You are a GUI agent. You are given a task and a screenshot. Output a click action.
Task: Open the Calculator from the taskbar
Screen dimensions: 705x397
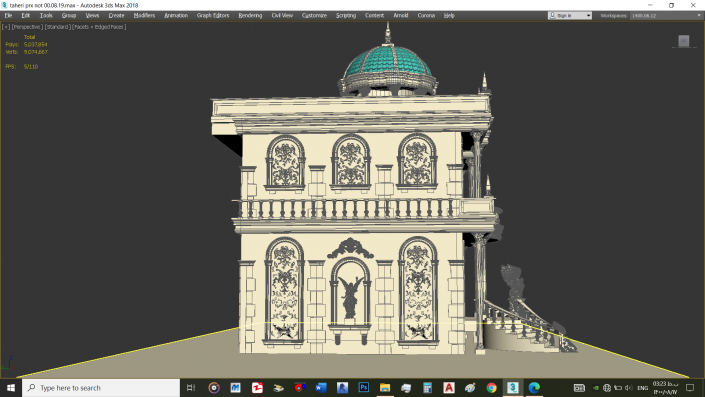click(x=427, y=388)
